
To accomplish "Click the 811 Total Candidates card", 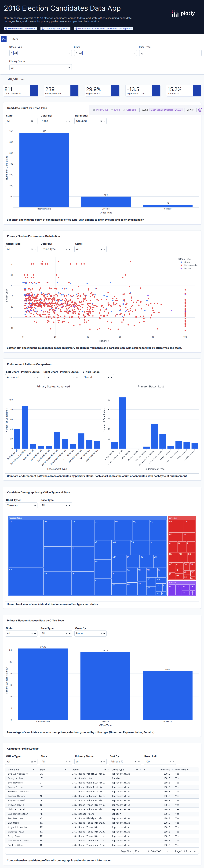I will click(21, 90).
